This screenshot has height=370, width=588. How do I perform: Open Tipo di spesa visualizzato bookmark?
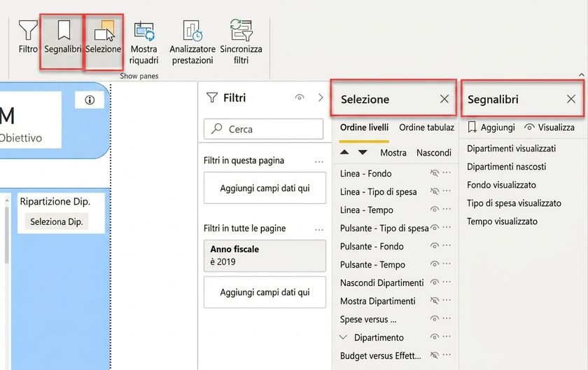coord(514,203)
